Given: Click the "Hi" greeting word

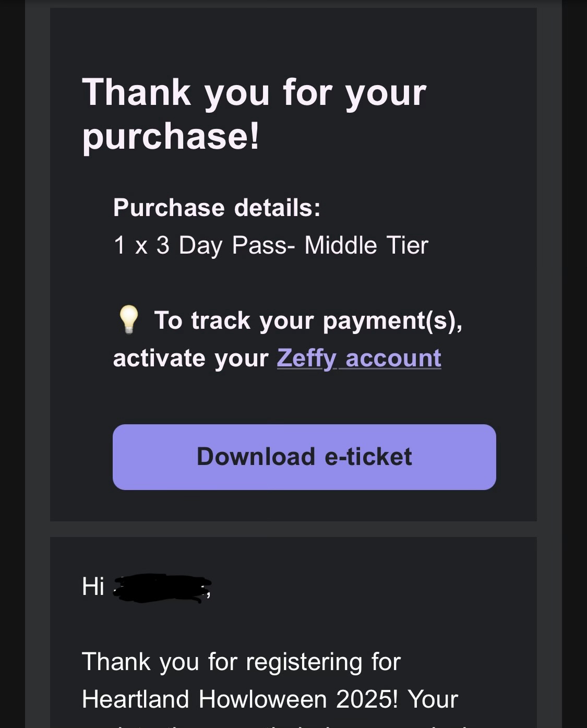Looking at the screenshot, I should pyautogui.click(x=93, y=587).
